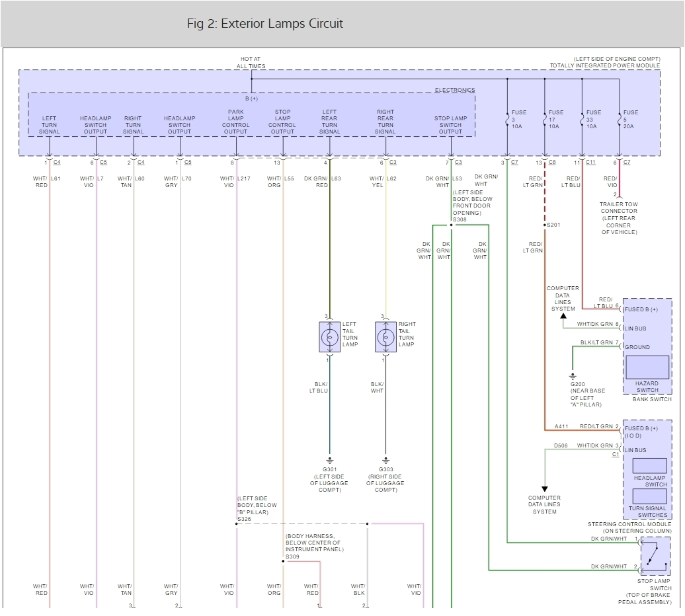The width and height of the screenshot is (685, 616).
Task: Click the G303 ground symbol
Action: 385,458
